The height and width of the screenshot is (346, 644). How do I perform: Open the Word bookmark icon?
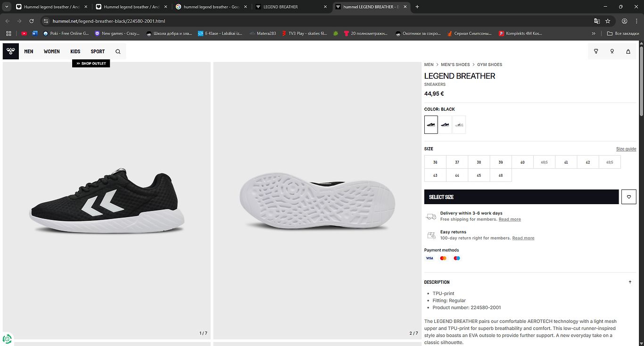[x=35, y=33]
